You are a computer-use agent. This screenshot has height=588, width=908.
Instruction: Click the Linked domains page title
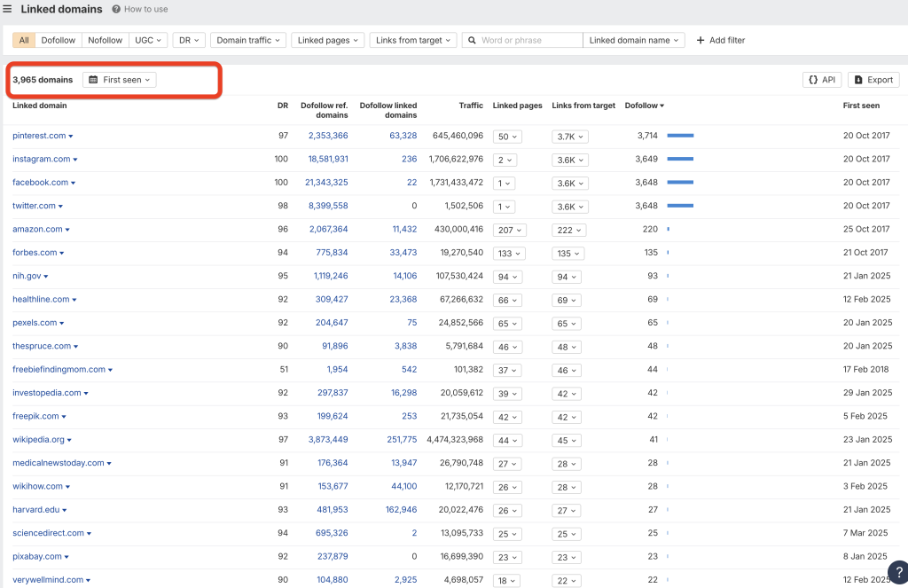click(61, 9)
